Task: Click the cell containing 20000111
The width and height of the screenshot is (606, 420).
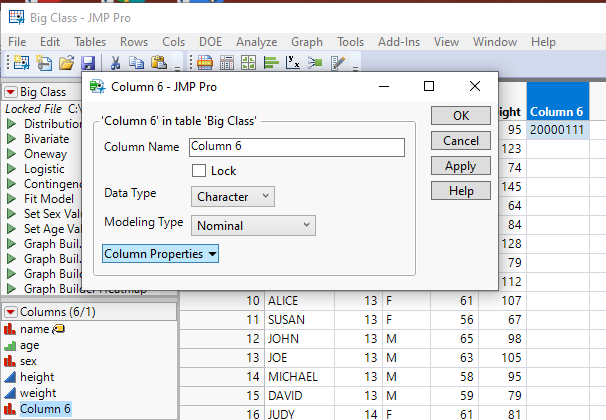Action: (558, 129)
